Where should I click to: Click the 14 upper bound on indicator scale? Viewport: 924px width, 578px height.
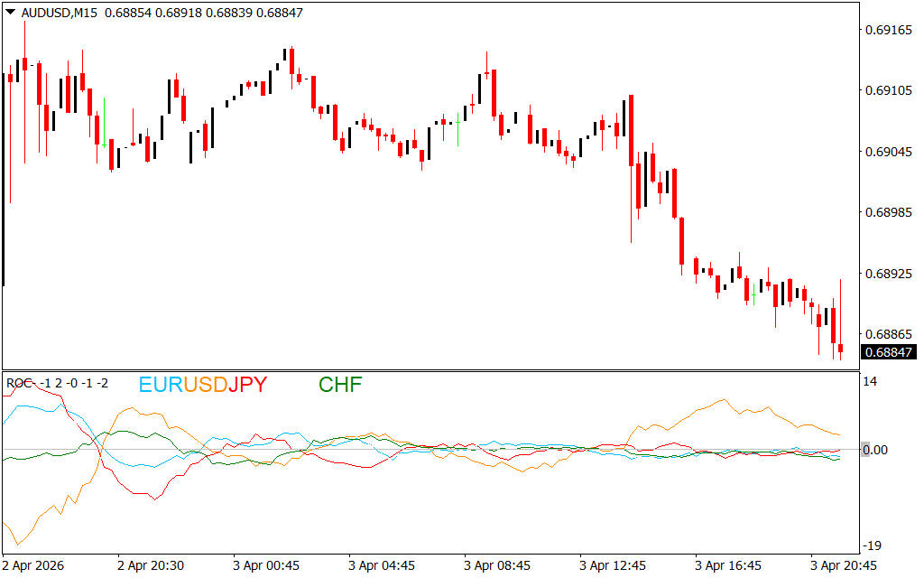[871, 382]
